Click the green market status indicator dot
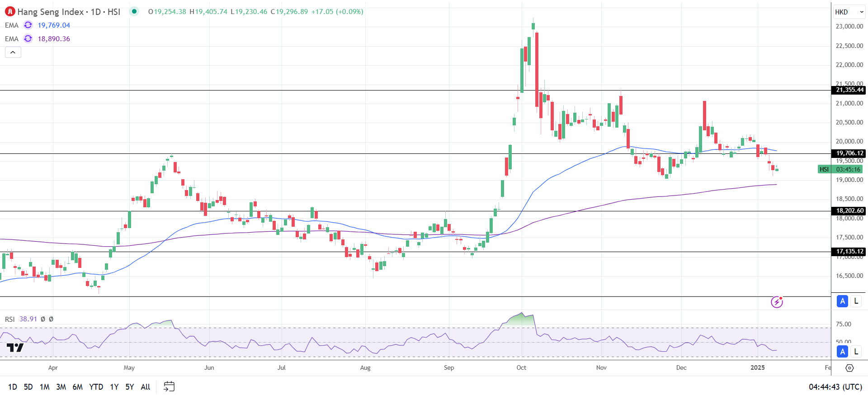This screenshot has width=868, height=396. [x=134, y=11]
